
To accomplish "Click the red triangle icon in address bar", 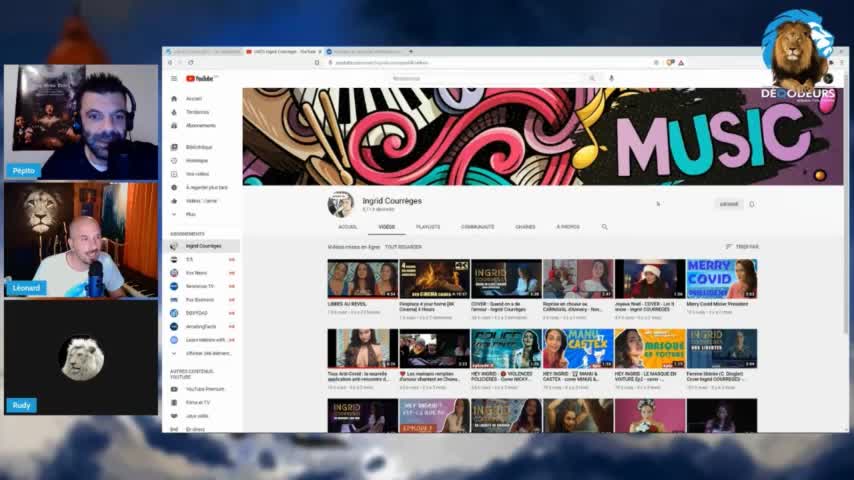I will [x=681, y=63].
